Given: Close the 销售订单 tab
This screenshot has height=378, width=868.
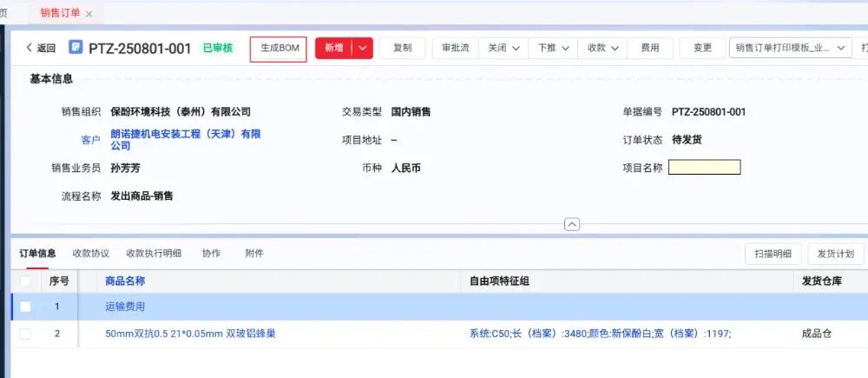Looking at the screenshot, I should tap(89, 13).
